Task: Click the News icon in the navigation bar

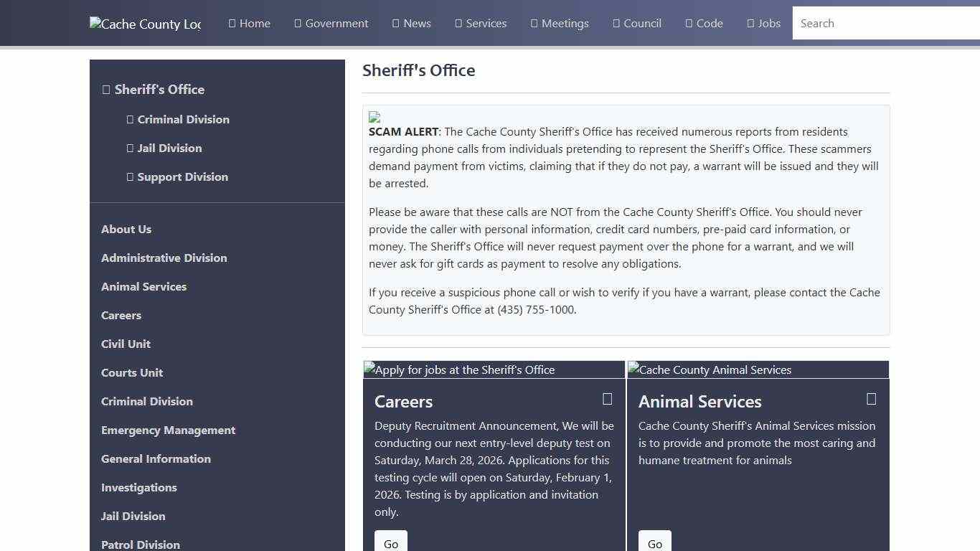Action: [394, 23]
